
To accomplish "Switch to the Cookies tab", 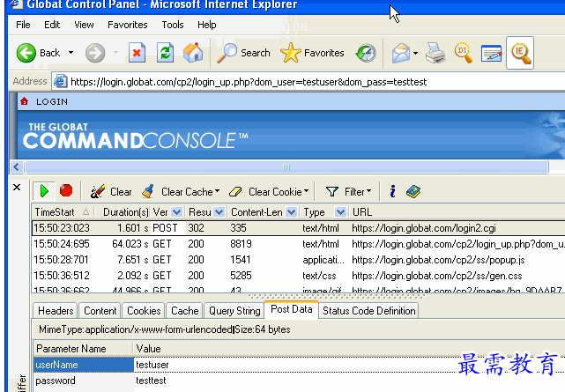I will 144,311.
